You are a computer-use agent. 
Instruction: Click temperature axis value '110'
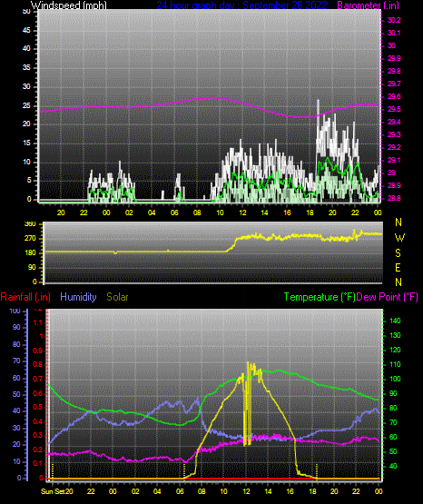coord(395,364)
